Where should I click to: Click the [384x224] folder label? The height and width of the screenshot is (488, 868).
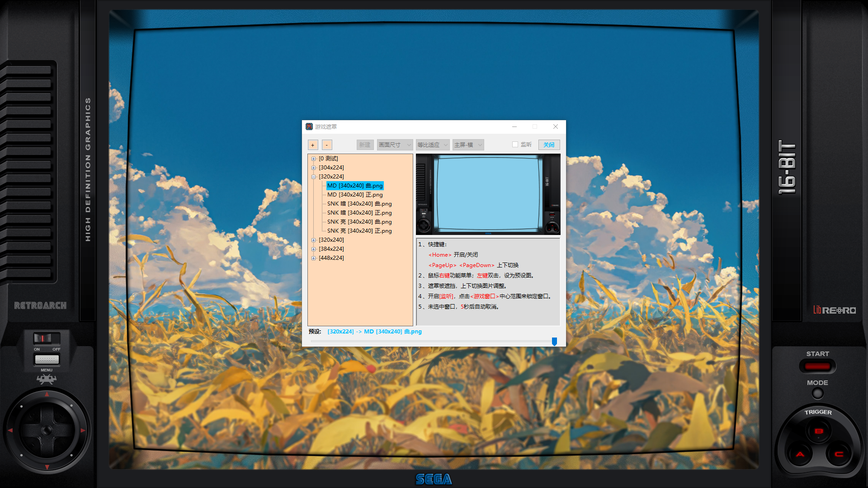click(331, 249)
